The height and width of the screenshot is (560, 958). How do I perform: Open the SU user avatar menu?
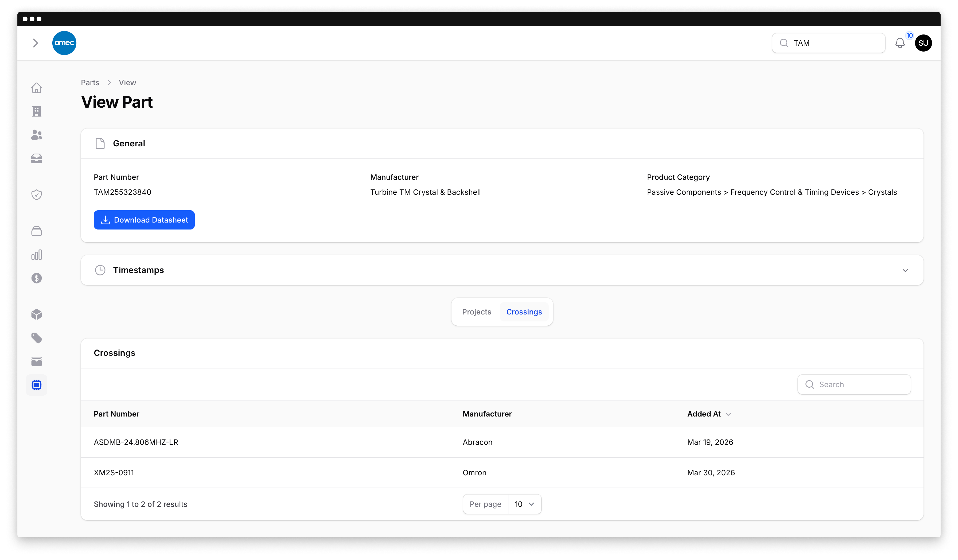point(923,43)
